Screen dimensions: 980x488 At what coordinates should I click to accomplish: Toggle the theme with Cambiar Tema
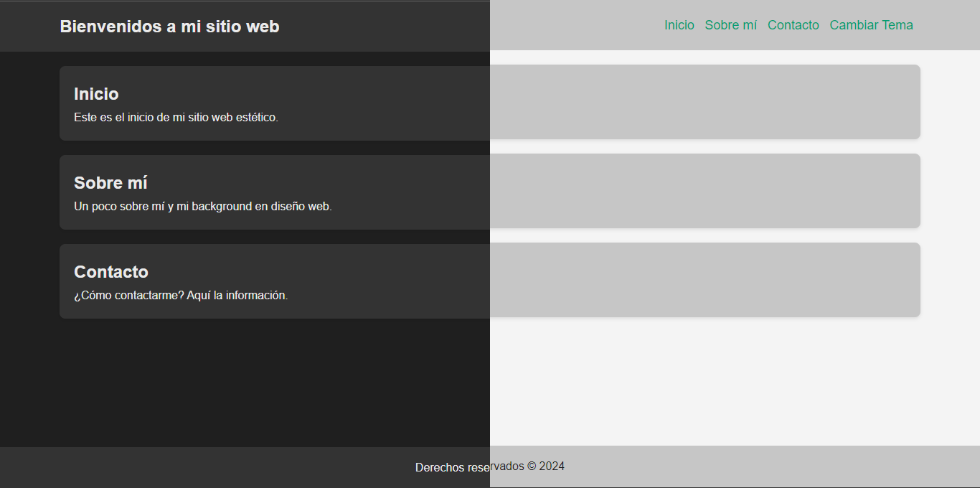[871, 25]
